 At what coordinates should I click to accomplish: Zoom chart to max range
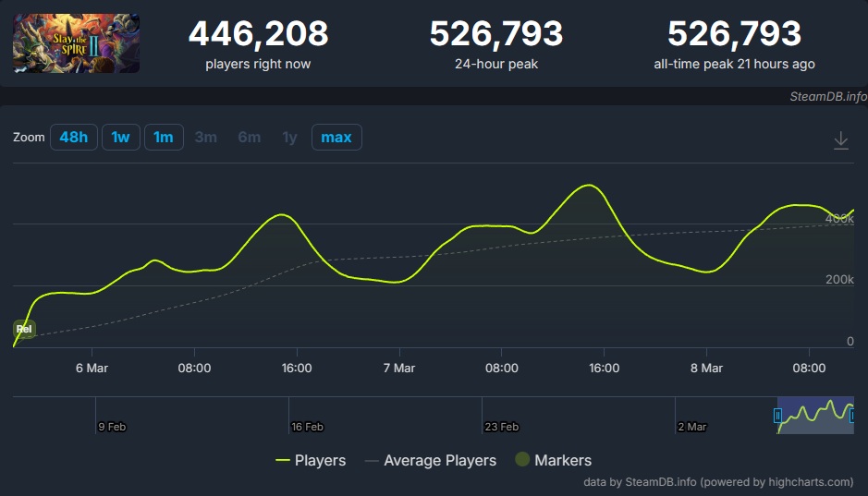tap(336, 138)
